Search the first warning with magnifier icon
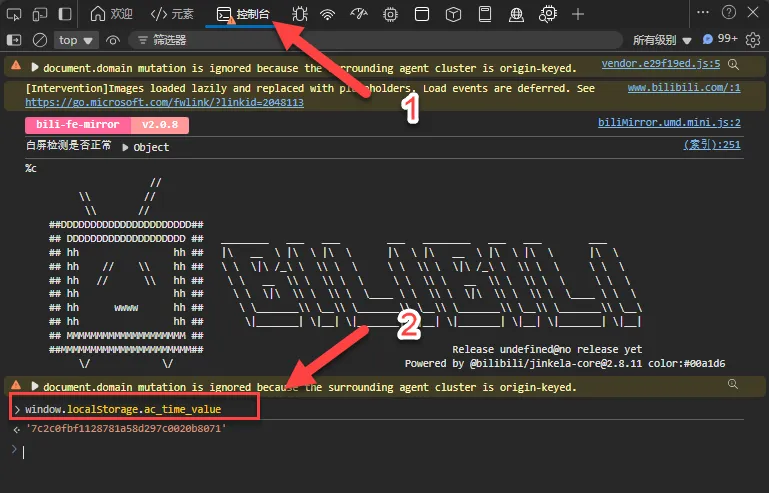The image size is (769, 493). [x=733, y=64]
